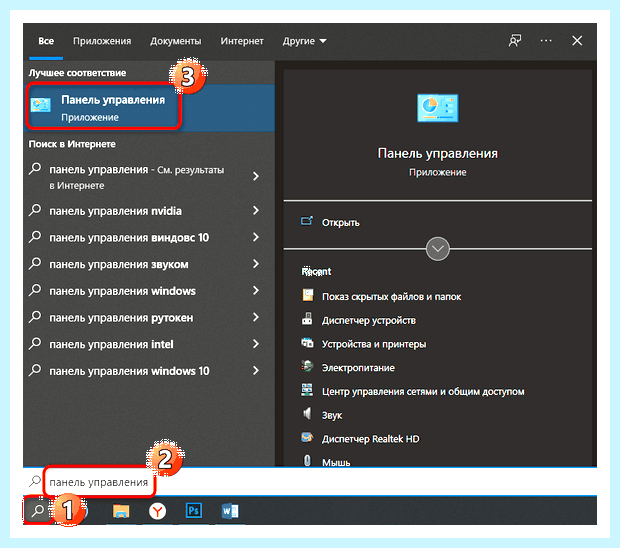Image resolution: width=620 pixels, height=548 pixels.
Task: Switch to the Приложения tab
Action: (102, 41)
